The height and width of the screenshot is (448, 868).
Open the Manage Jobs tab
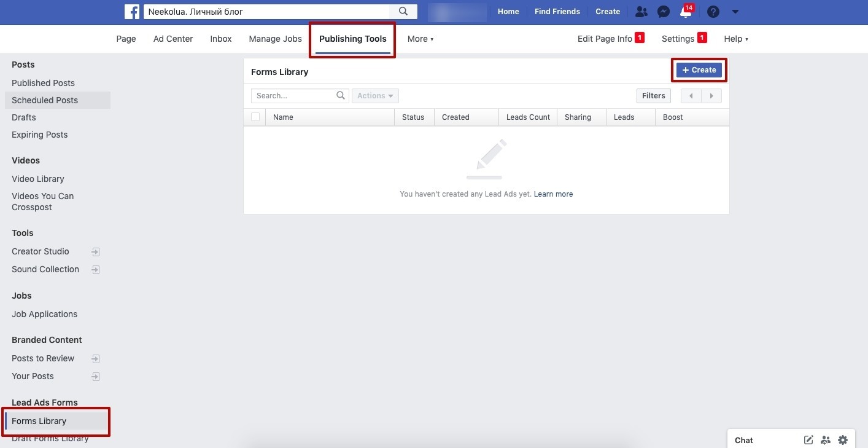pyautogui.click(x=275, y=39)
